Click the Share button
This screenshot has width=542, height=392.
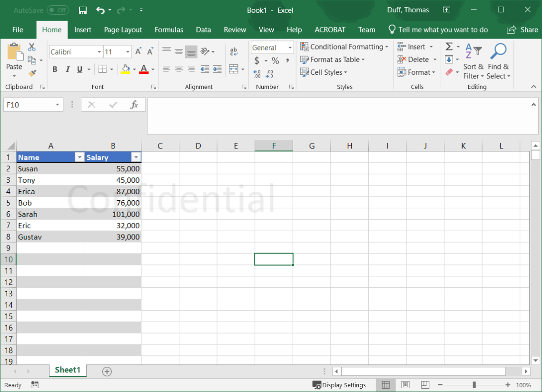[x=522, y=29]
